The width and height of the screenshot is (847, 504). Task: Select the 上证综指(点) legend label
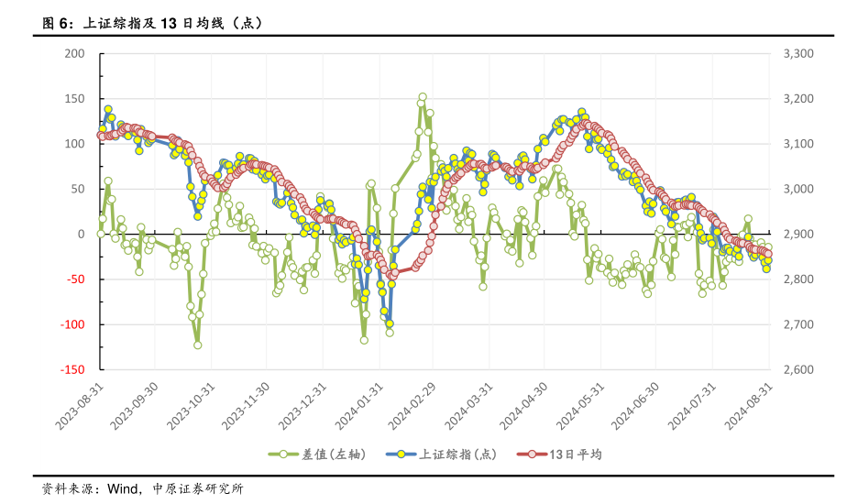pos(458,454)
